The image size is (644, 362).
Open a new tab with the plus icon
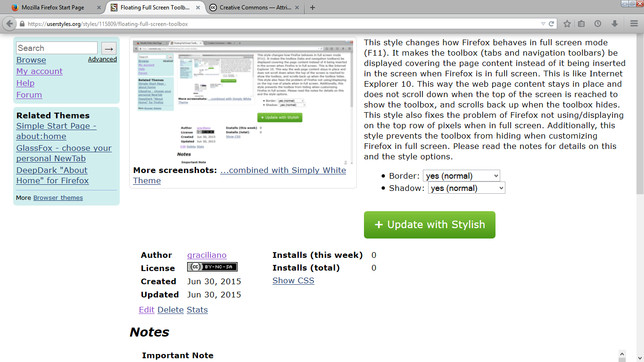click(x=313, y=8)
